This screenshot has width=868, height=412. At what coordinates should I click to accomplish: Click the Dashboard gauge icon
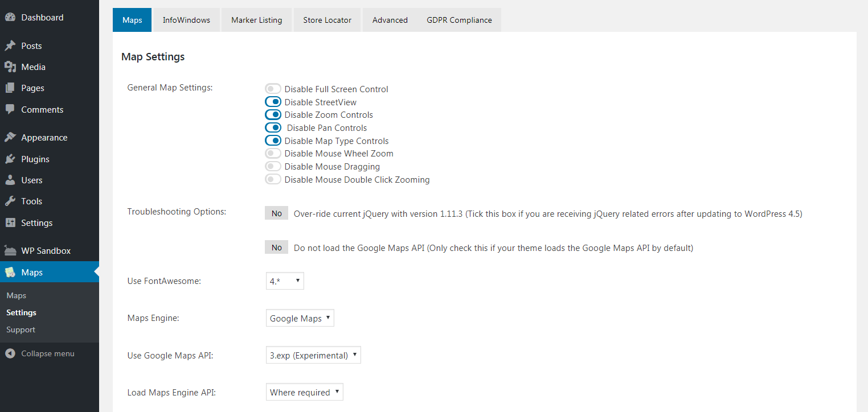(x=10, y=17)
